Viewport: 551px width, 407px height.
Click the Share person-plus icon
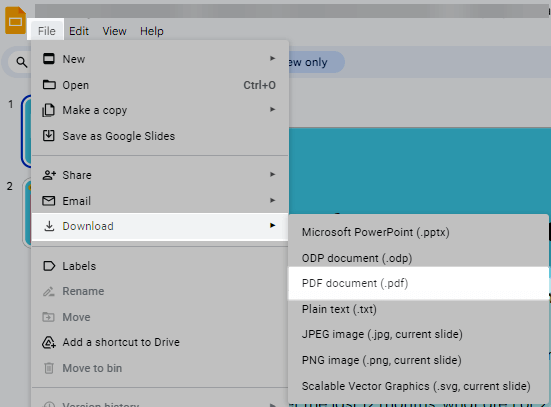[x=49, y=175]
